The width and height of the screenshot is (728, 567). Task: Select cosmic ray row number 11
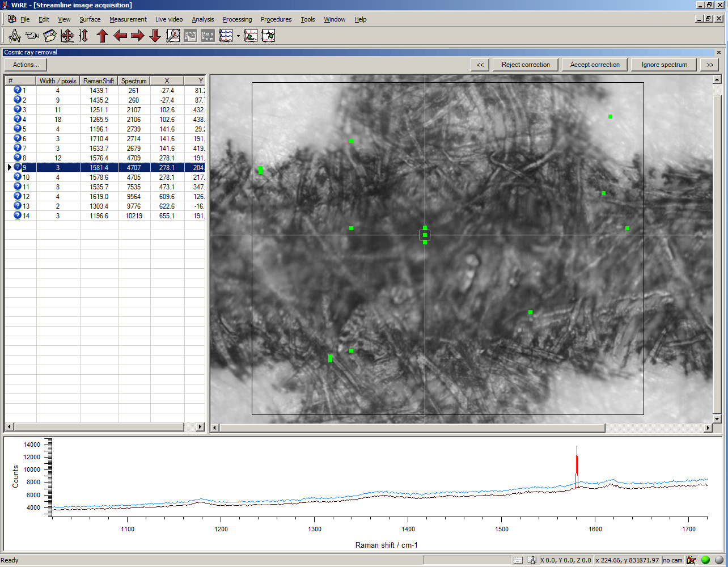point(57,187)
